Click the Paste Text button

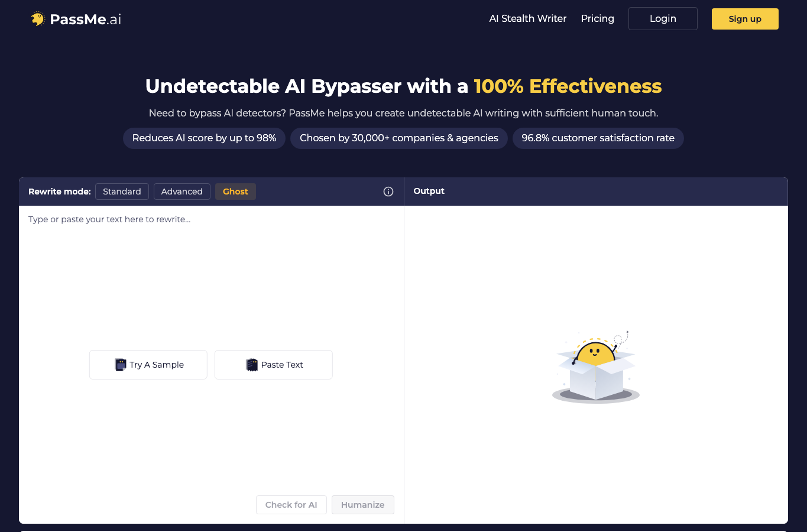274,365
